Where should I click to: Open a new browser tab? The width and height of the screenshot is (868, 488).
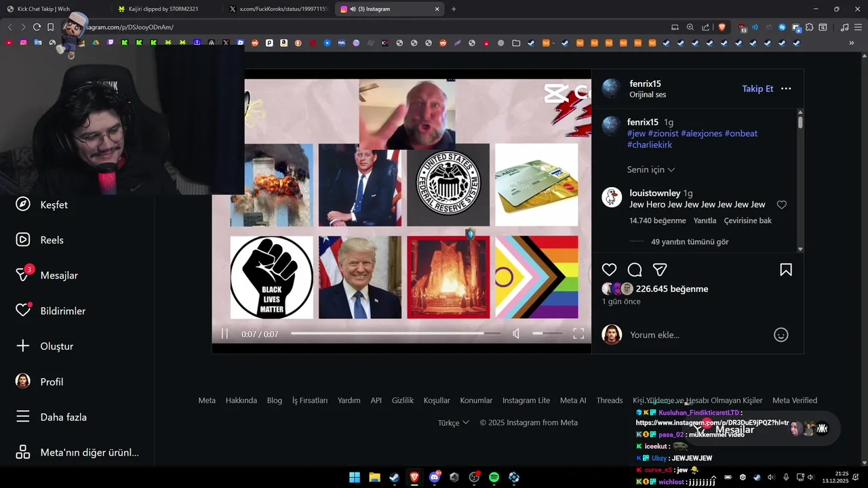454,9
